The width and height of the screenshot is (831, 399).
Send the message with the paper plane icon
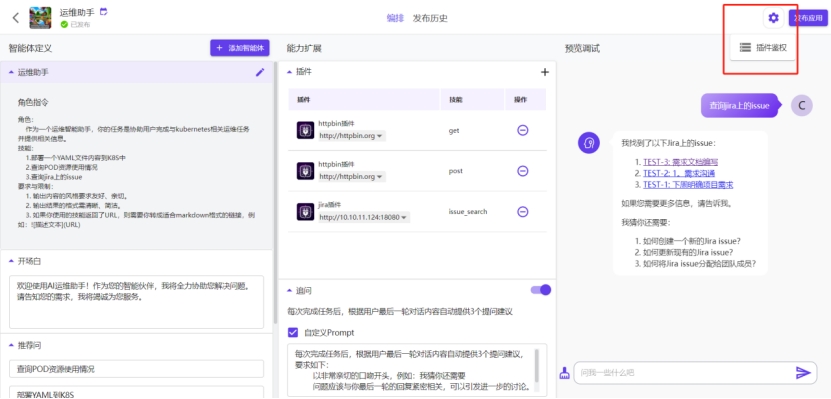803,373
